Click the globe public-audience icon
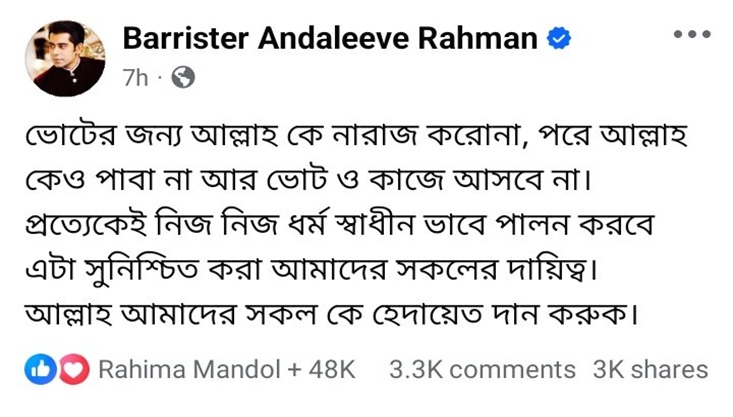This screenshot has width=733, height=417. (x=183, y=77)
